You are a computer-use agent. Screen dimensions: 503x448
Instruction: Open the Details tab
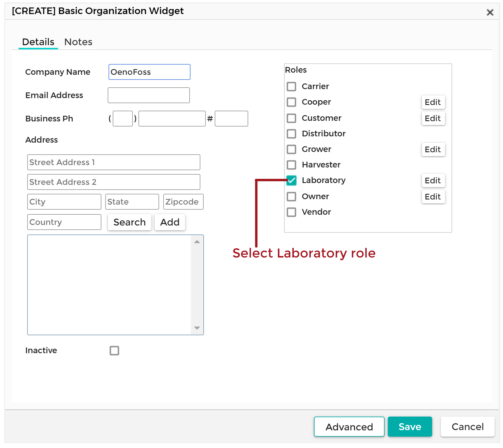pos(38,42)
